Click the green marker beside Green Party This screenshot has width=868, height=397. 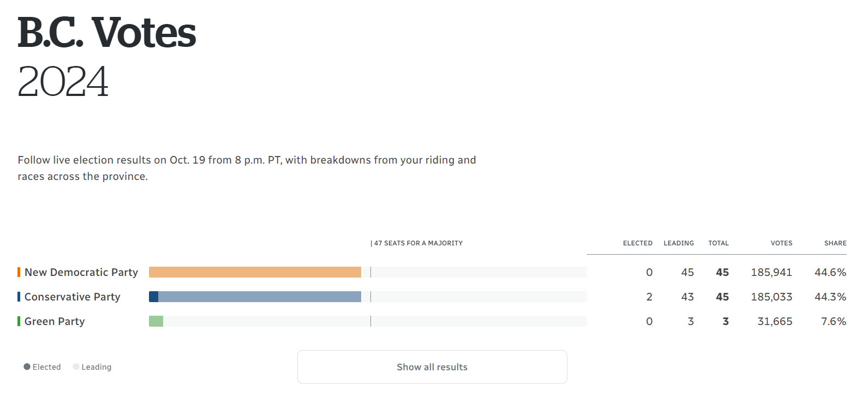tap(19, 321)
